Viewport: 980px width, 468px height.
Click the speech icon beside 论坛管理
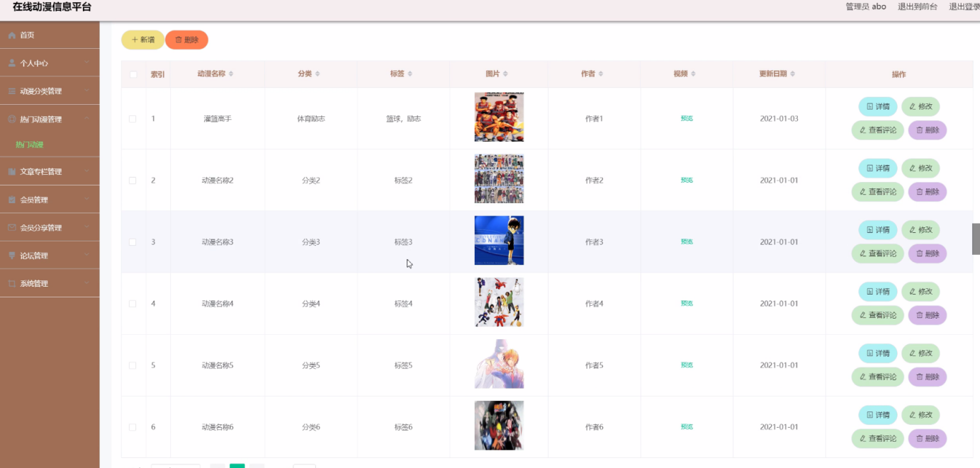point(12,256)
